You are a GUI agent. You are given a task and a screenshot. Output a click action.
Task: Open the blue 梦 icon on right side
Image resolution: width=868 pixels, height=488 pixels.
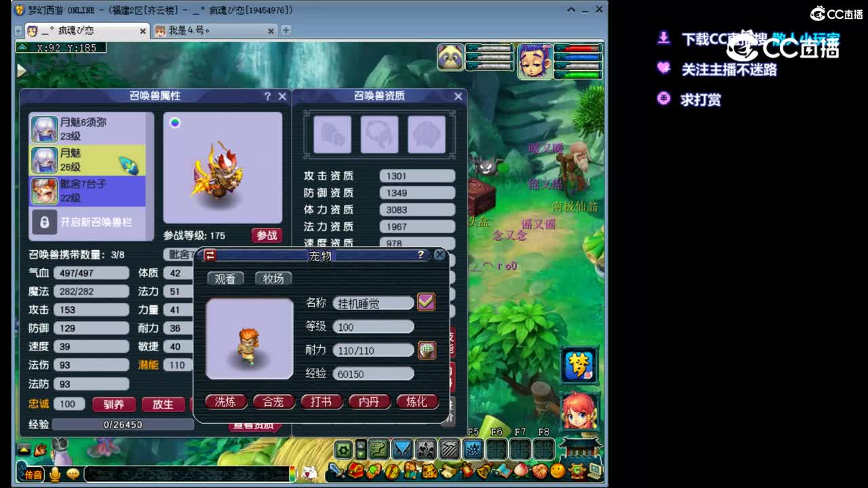coord(579,365)
